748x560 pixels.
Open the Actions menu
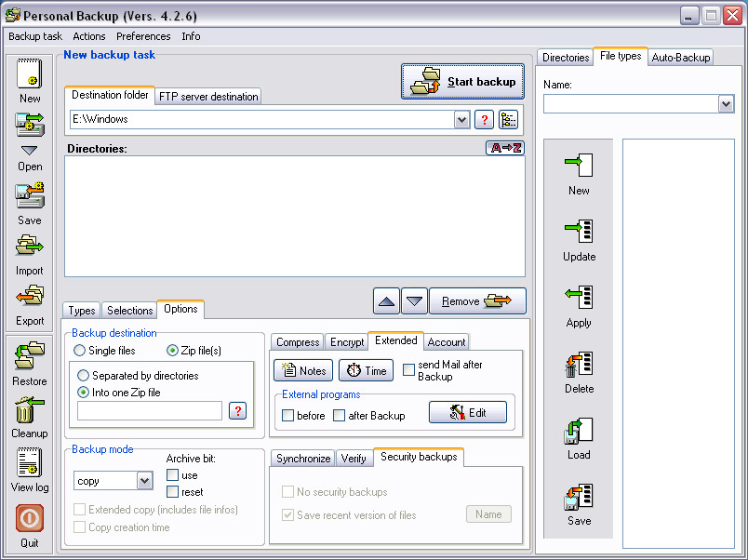[x=89, y=36]
